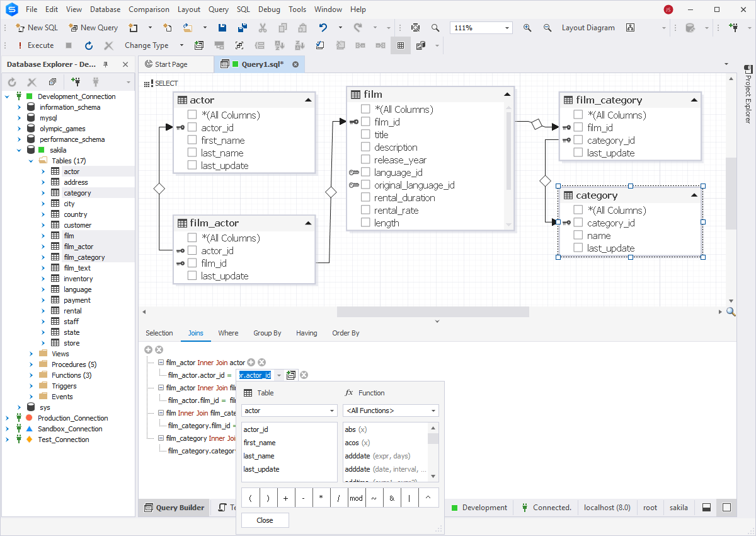Click the New Connection plug icon in main toolbar
The image size is (756, 536).
733,28
